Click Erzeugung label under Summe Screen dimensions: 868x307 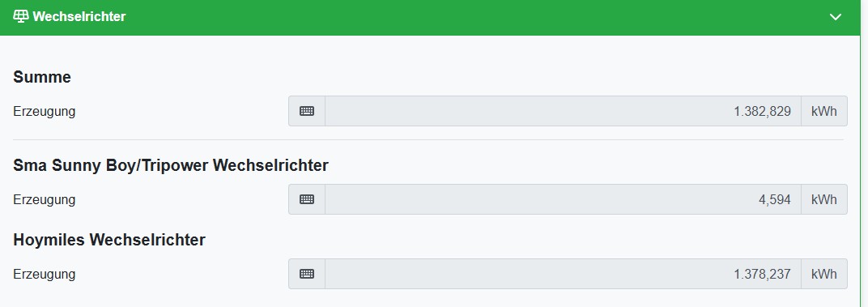(x=45, y=112)
